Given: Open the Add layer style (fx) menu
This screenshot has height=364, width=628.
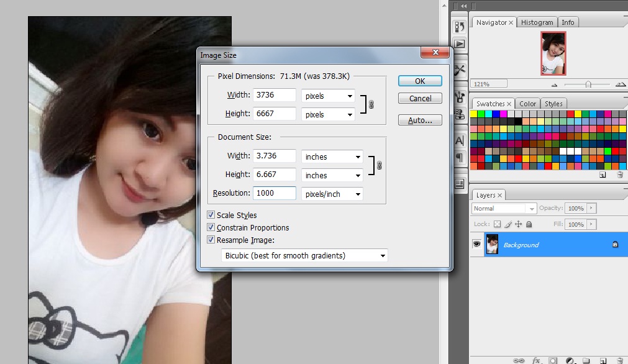Looking at the screenshot, I should 536,360.
